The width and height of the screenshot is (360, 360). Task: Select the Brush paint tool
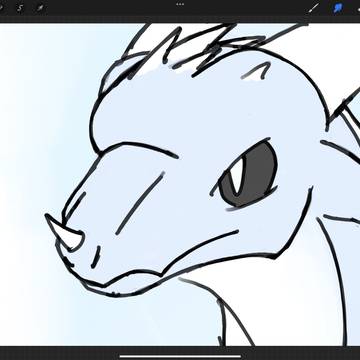click(x=313, y=8)
